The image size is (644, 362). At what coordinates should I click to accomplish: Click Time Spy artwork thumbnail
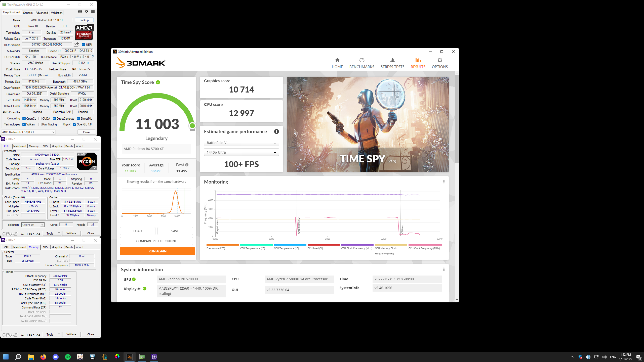(368, 124)
